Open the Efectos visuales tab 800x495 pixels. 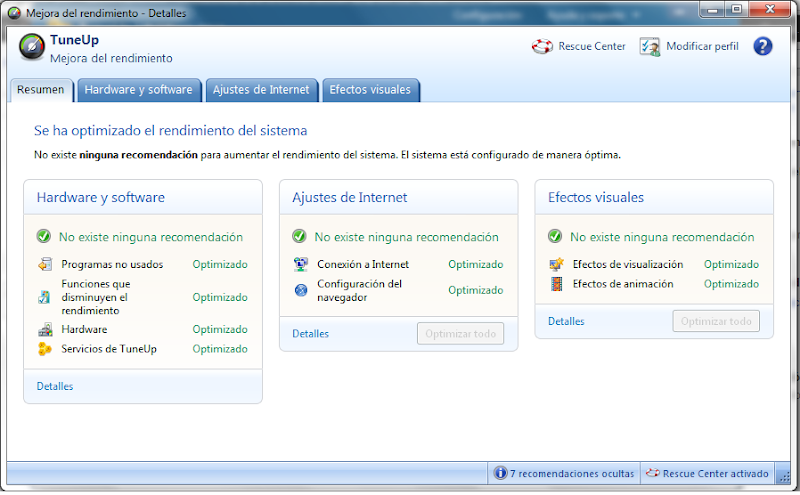370,90
